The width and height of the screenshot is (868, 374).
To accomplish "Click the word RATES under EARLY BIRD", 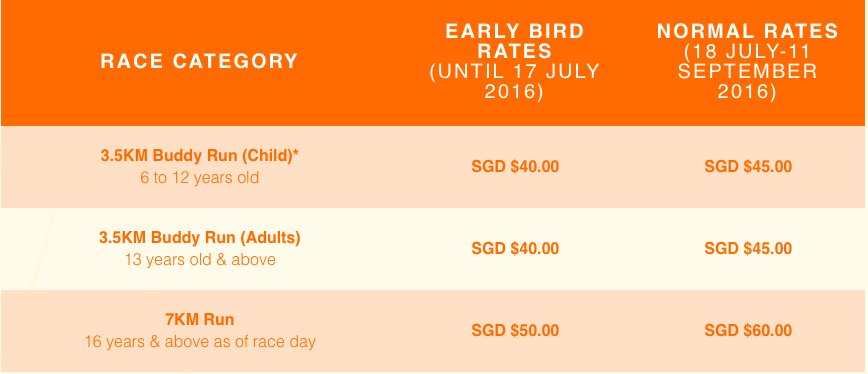I will (x=515, y=51).
